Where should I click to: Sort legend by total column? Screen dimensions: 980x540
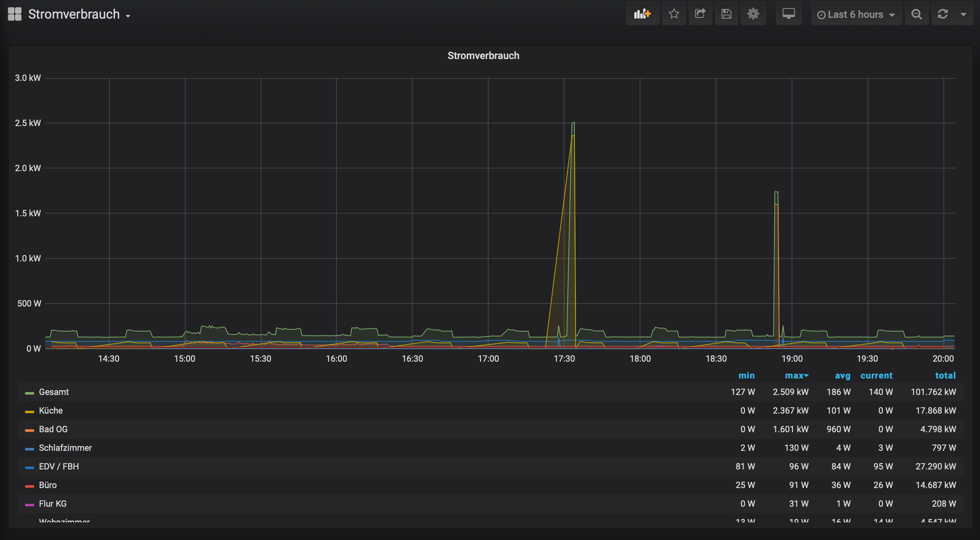click(945, 376)
